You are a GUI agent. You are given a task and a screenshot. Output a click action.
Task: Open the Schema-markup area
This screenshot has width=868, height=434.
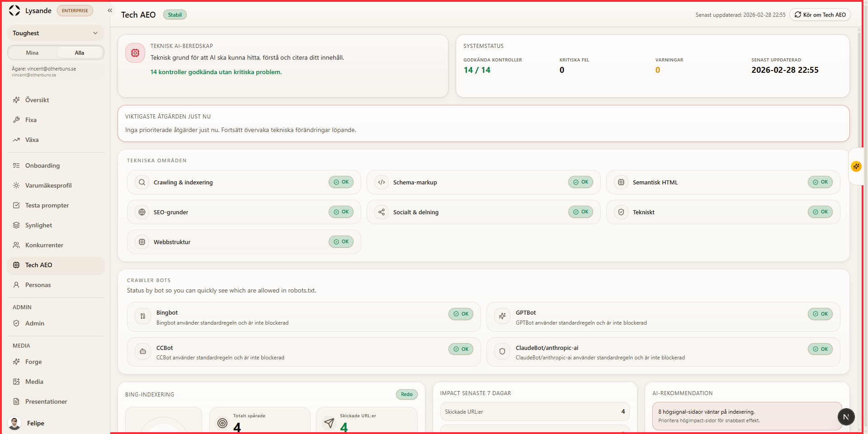tap(484, 182)
